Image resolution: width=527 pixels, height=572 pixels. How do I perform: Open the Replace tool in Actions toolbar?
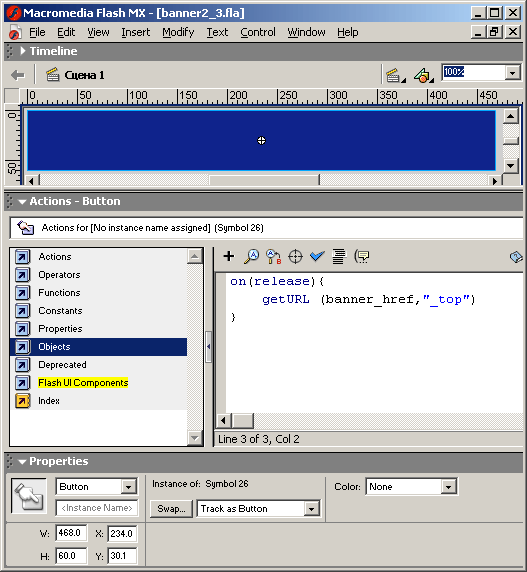274,256
